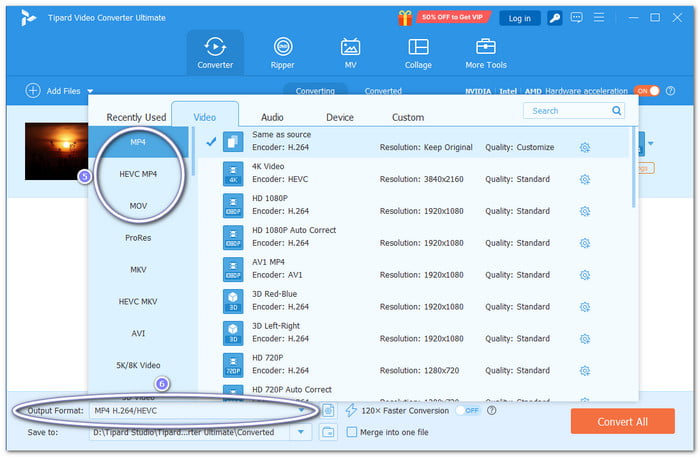Open the Collage tool

point(418,53)
